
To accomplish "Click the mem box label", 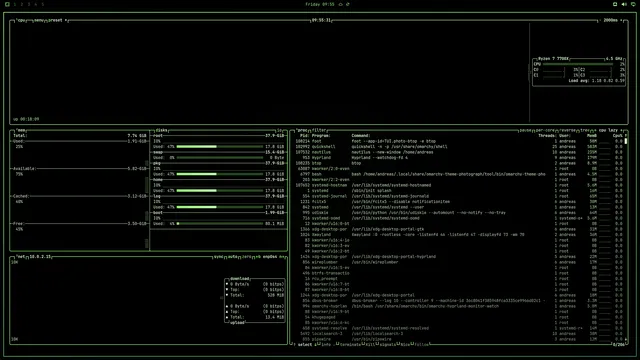I will (21, 130).
